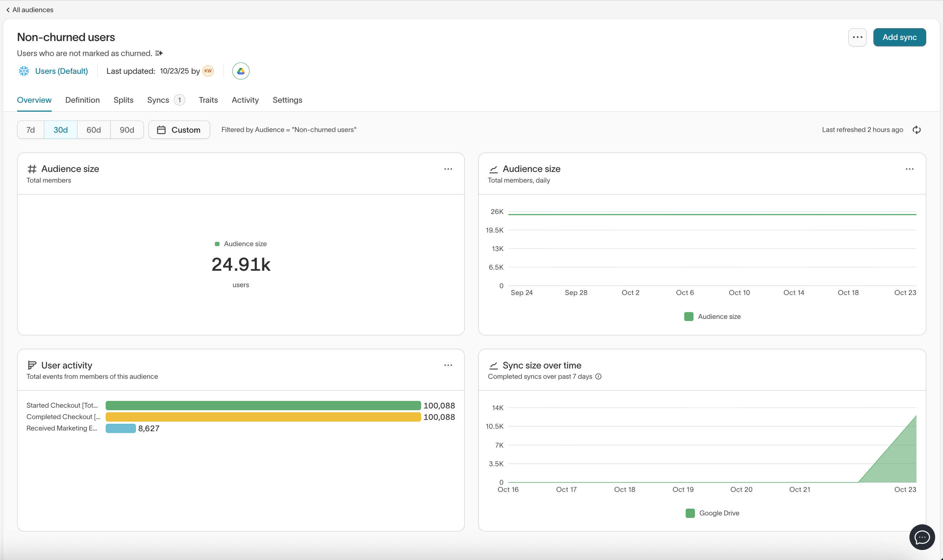Viewport: 943px width, 560px height.
Task: Click the Snowflake source icon next to Users (Default)
Action: click(x=24, y=71)
